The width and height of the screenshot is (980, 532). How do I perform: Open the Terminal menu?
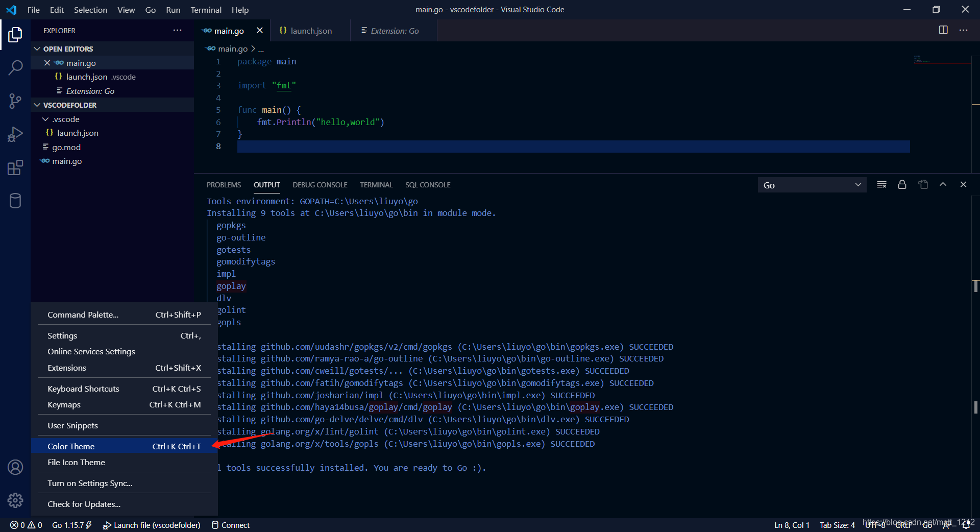pyautogui.click(x=206, y=10)
